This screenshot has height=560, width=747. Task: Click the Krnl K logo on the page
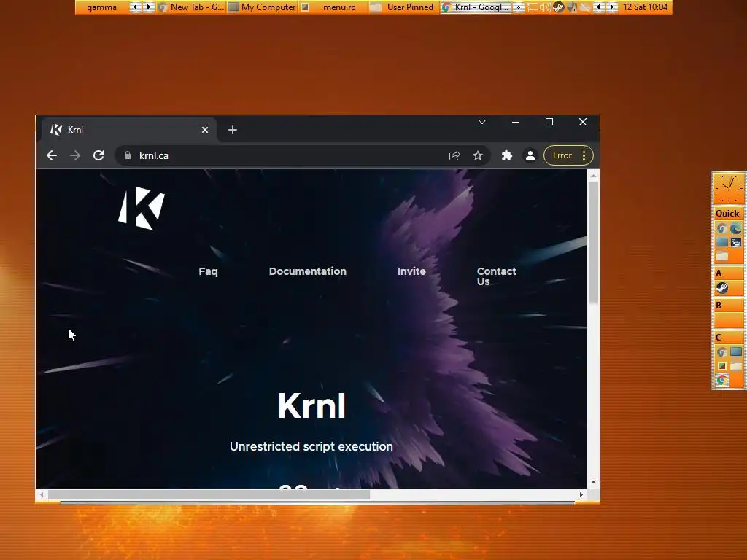[142, 208]
